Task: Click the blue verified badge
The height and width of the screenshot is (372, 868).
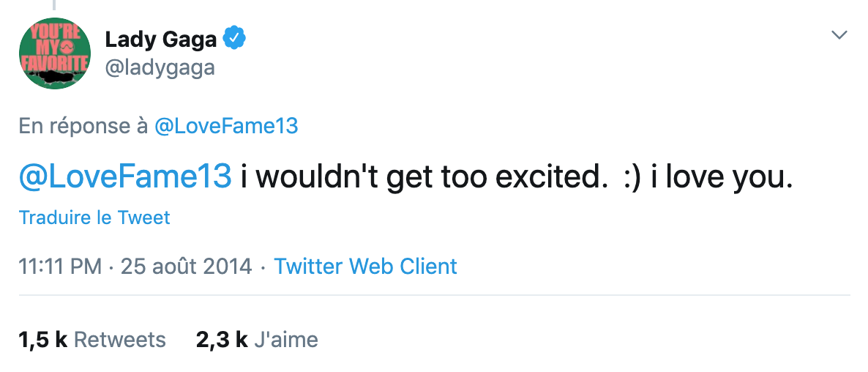Action: tap(234, 37)
